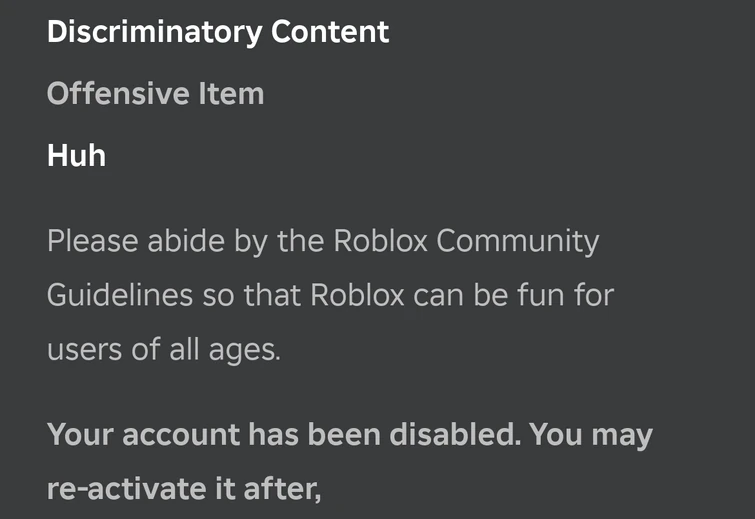Click the word "Item" in the gray label

pyautogui.click(x=231, y=94)
